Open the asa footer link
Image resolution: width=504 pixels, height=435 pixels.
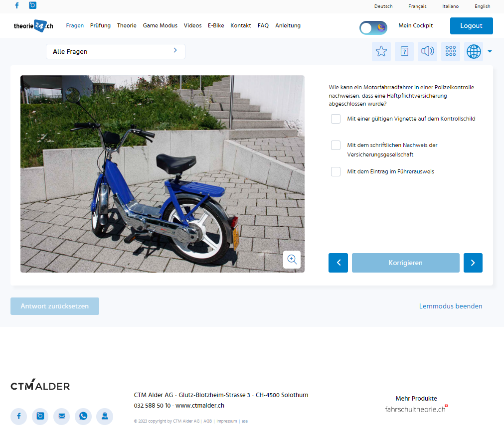click(245, 421)
